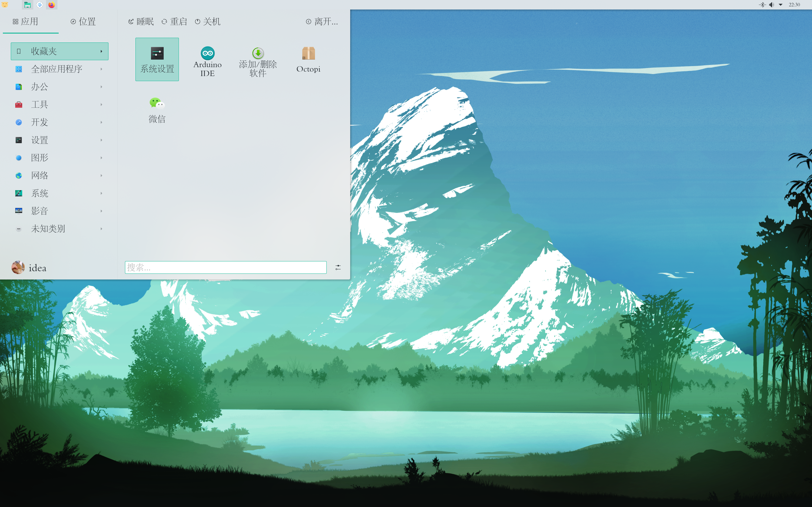Image resolution: width=812 pixels, height=507 pixels.
Task: Expand 办公 category in sidebar
Action: pos(58,87)
